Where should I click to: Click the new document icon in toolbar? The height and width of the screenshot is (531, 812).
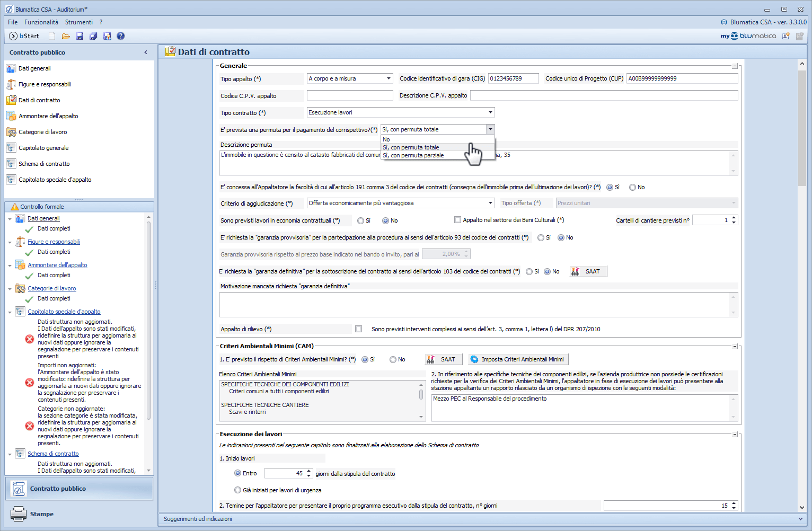click(52, 36)
